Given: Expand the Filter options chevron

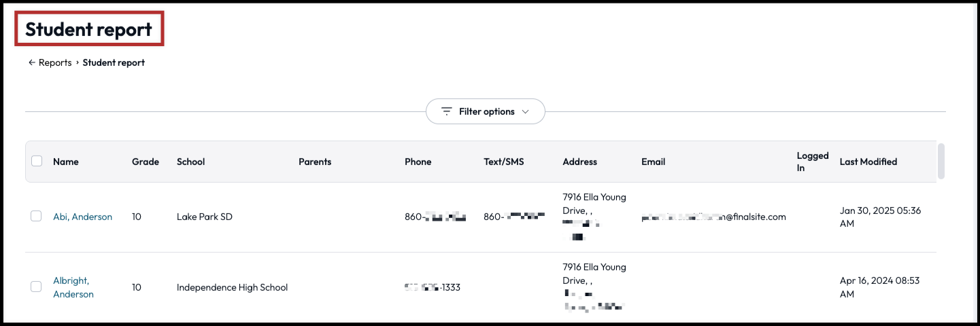Looking at the screenshot, I should click(525, 111).
